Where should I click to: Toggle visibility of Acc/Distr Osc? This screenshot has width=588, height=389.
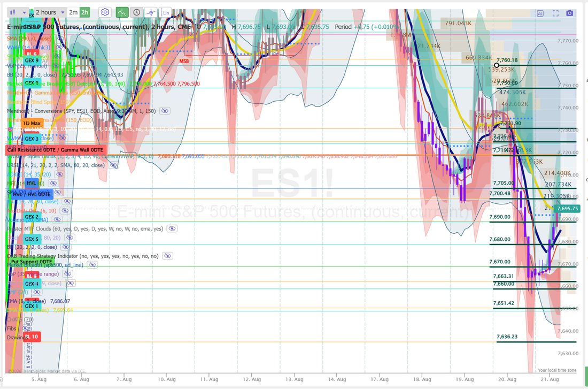(x=65, y=211)
